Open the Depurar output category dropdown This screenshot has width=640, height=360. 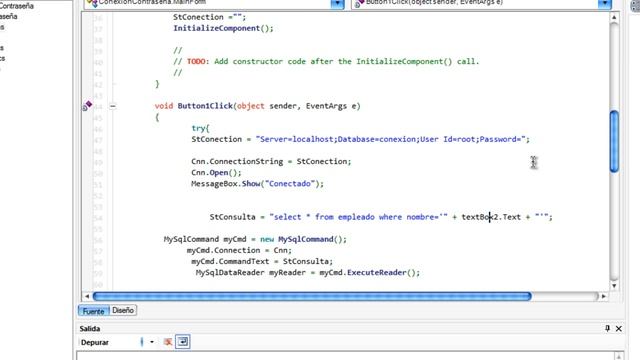pos(152,342)
